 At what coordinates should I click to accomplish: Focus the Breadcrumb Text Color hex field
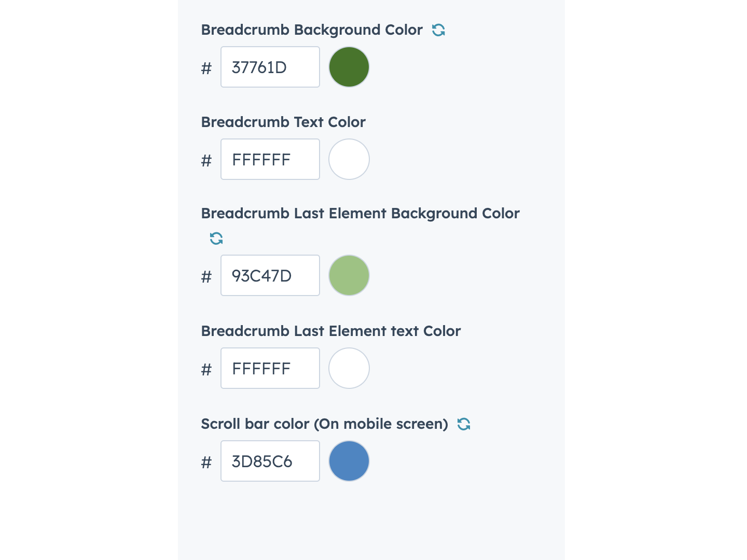click(270, 160)
